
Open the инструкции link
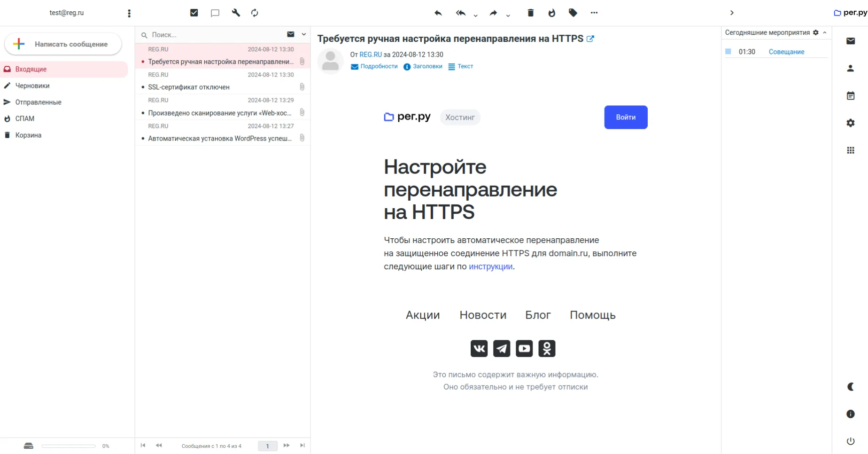490,266
